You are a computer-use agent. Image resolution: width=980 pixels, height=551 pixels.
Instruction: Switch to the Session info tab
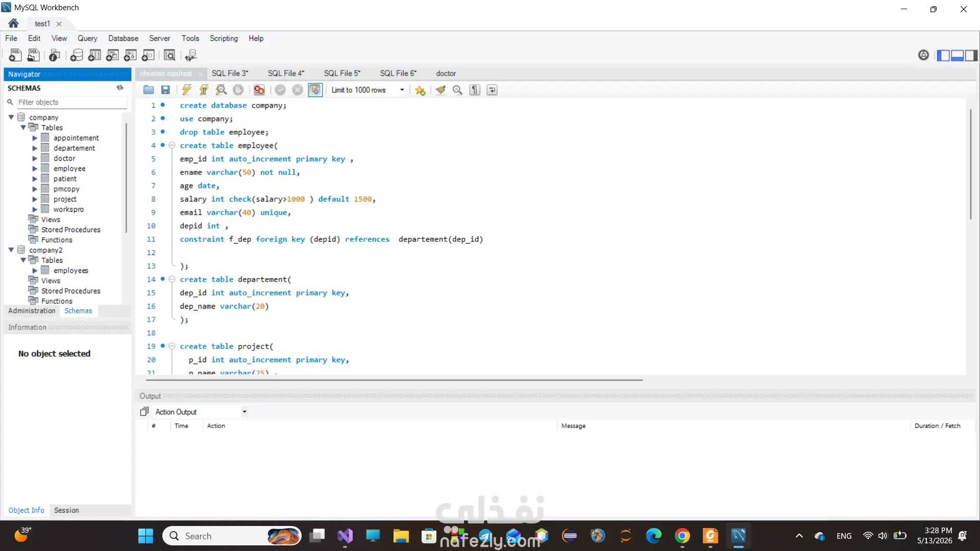(x=66, y=510)
